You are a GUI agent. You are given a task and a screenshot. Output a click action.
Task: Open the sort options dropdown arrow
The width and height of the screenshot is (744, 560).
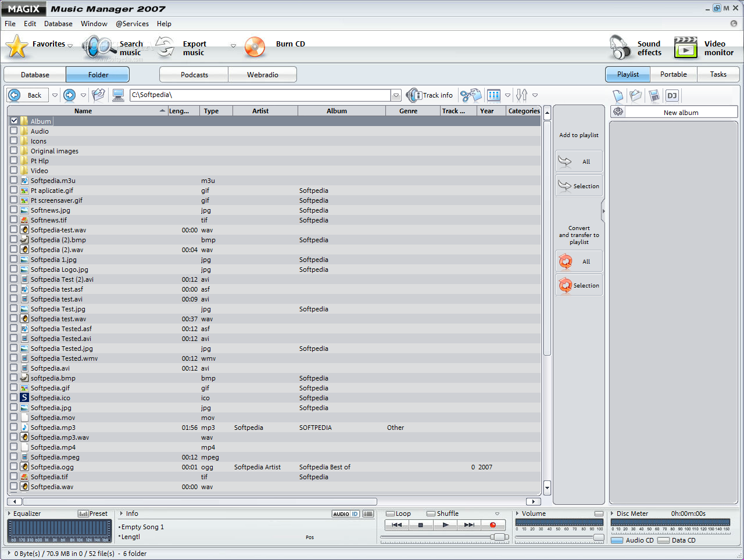pos(535,95)
